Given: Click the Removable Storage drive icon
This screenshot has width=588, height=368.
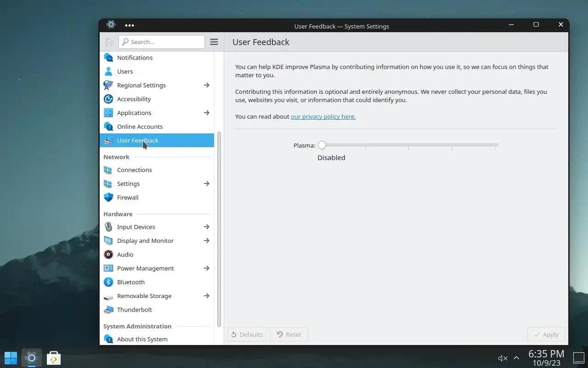Looking at the screenshot, I should pos(108,297).
